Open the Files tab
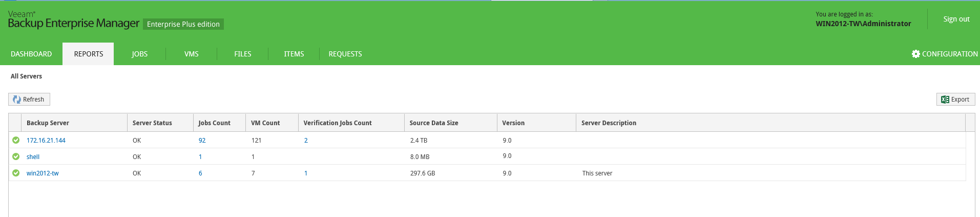Screen dimensions: 980x217 tap(242, 54)
